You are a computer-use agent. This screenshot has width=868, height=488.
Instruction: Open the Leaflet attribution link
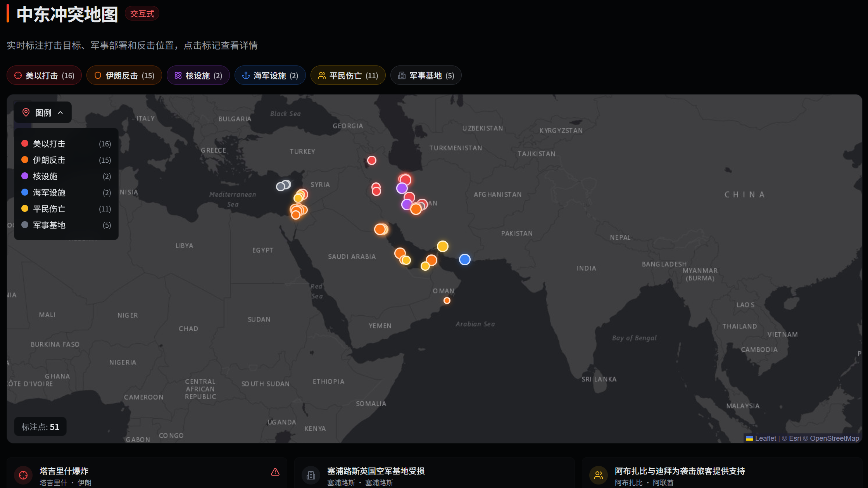pyautogui.click(x=765, y=438)
